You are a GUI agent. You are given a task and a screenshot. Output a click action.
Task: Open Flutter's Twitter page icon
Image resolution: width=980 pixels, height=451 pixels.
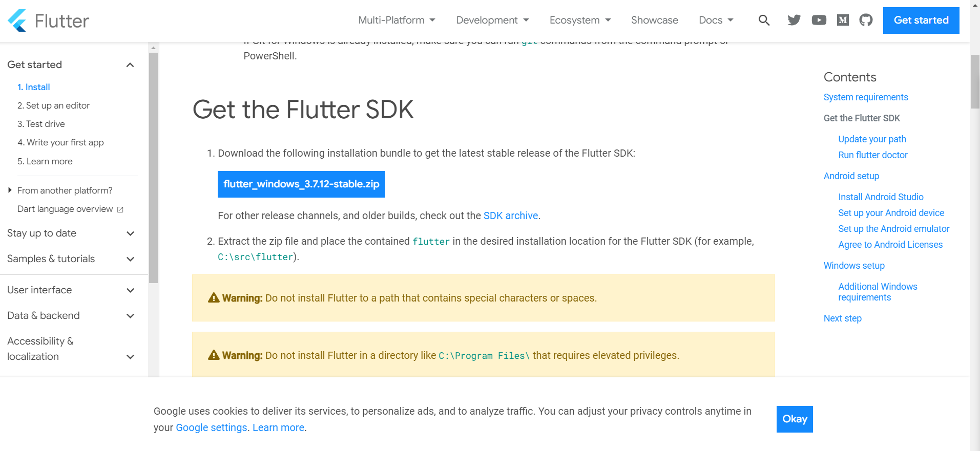[x=794, y=20]
